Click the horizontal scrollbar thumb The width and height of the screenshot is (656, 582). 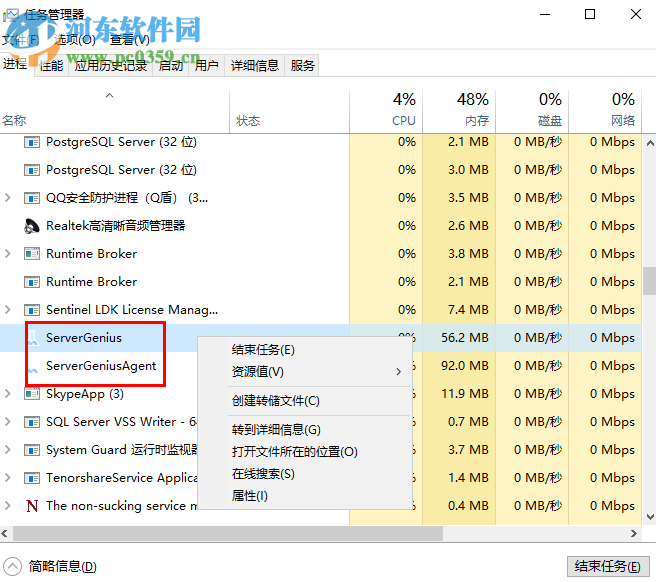tap(228, 533)
